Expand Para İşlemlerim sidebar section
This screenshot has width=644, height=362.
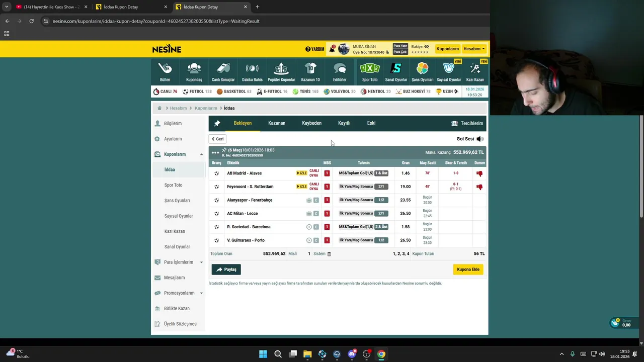201,262
